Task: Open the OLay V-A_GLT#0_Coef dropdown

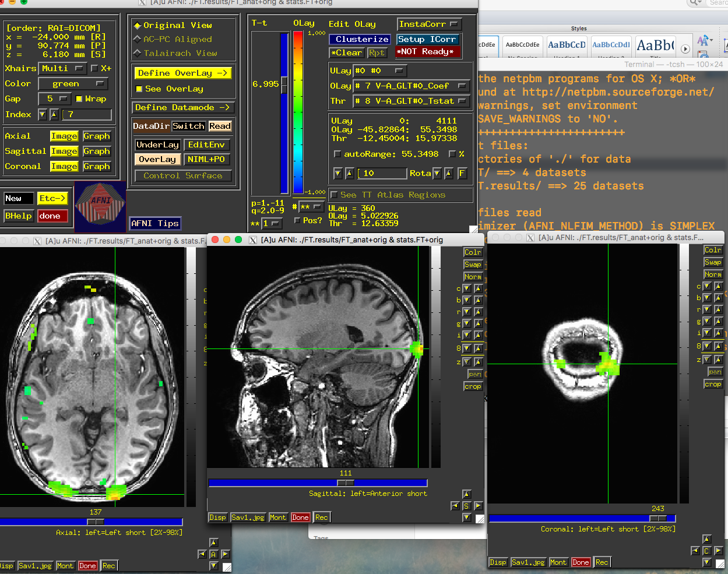Action: coord(412,86)
